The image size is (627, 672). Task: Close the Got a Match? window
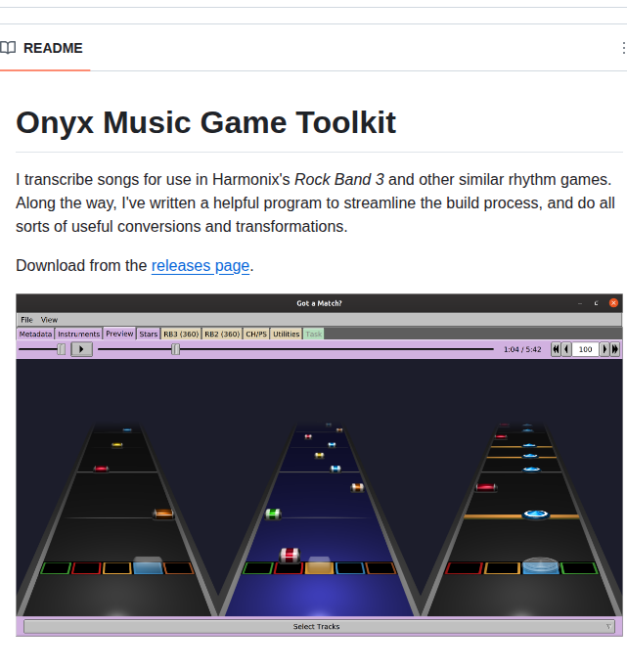coord(613,303)
